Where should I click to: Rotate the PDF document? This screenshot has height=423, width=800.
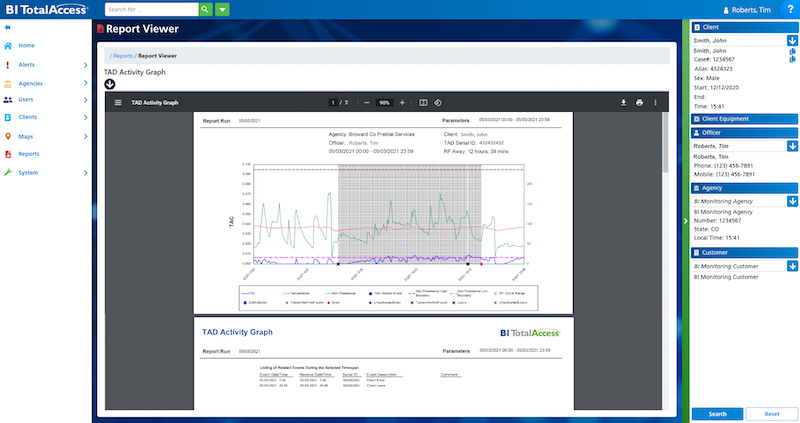438,102
